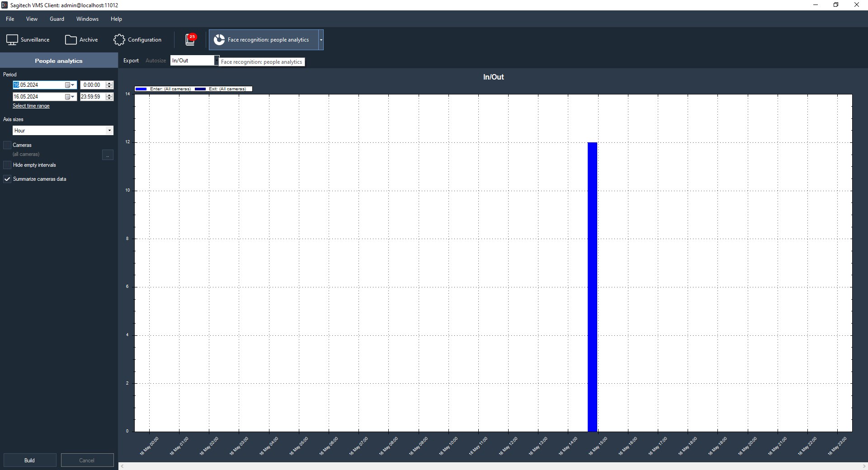Screen dimensions: 868x470
Task: Click the Cancel button
Action: click(x=87, y=460)
